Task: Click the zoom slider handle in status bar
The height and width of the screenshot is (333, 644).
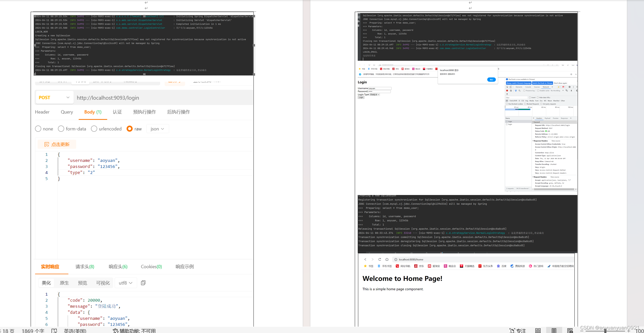Action: coord(605,331)
